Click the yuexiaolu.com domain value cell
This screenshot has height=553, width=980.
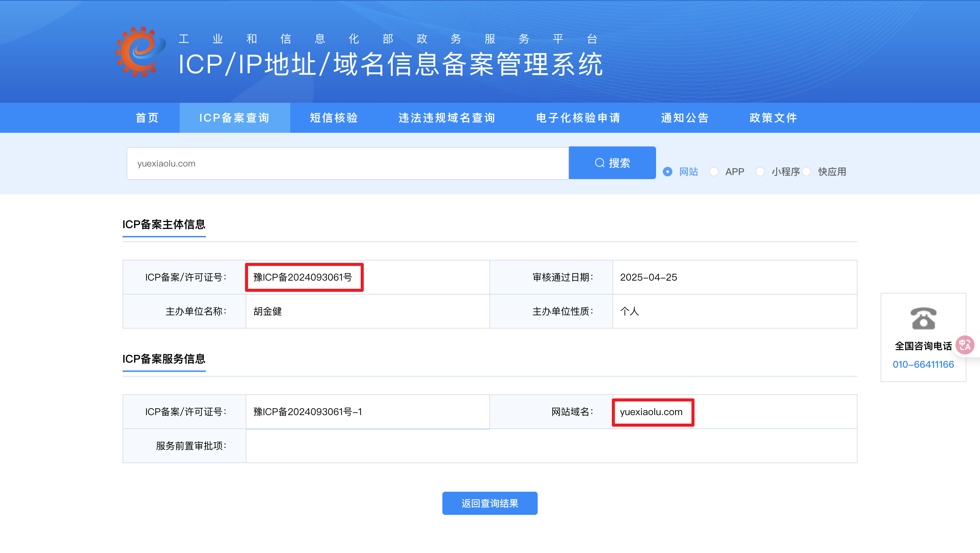pyautogui.click(x=651, y=412)
